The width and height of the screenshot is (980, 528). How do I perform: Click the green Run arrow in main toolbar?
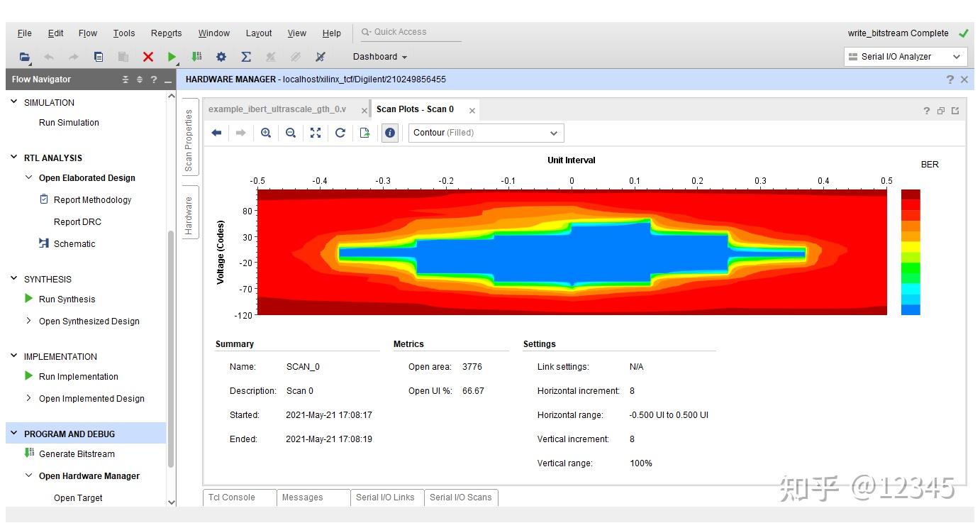click(x=172, y=57)
